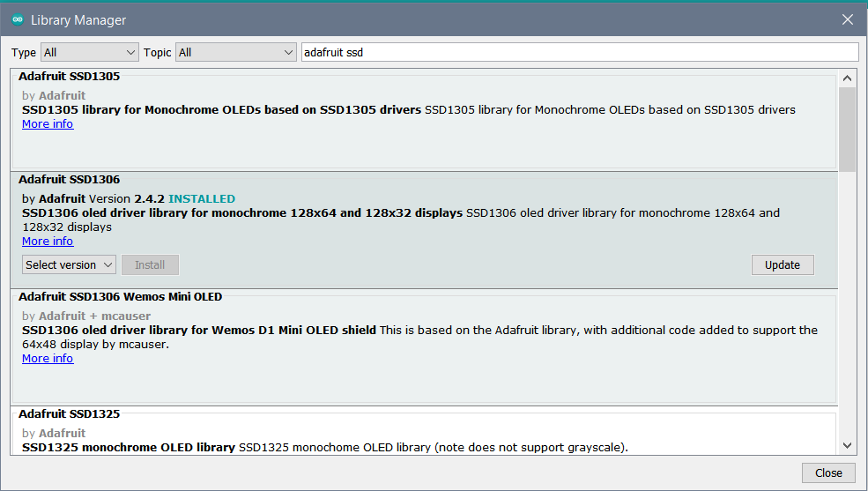Click the Close button at the bottom
Viewport: 868px width, 491px height.
(x=828, y=472)
